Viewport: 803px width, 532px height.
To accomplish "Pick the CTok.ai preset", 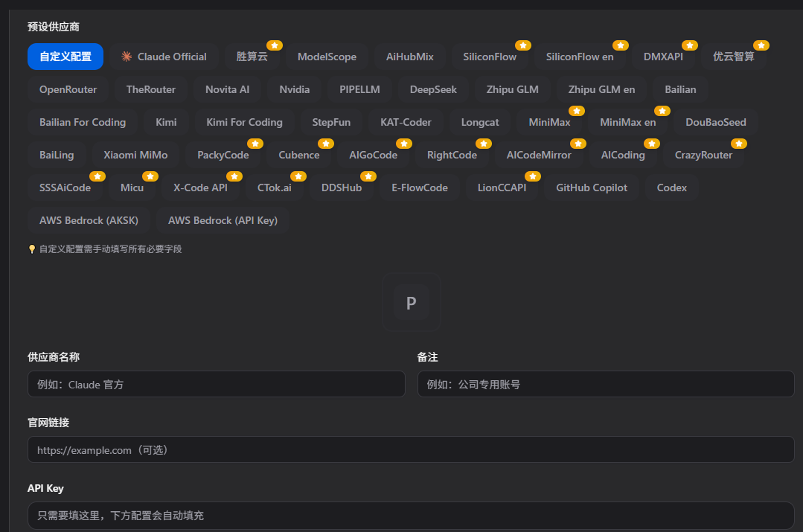I will (275, 188).
